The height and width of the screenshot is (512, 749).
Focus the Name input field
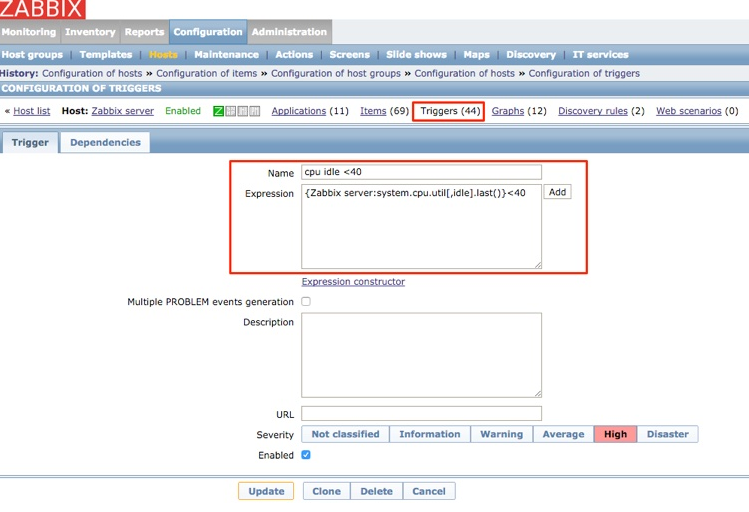[421, 172]
